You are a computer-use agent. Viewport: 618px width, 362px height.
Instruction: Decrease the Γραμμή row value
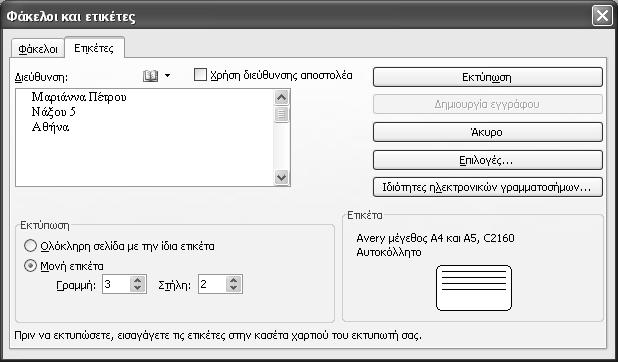tap(138, 288)
